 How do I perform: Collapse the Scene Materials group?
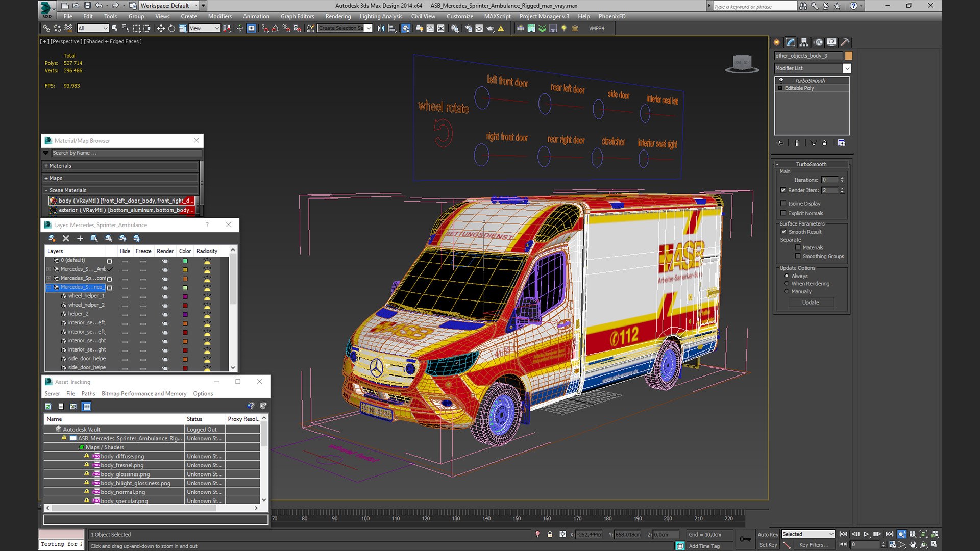tap(120, 190)
